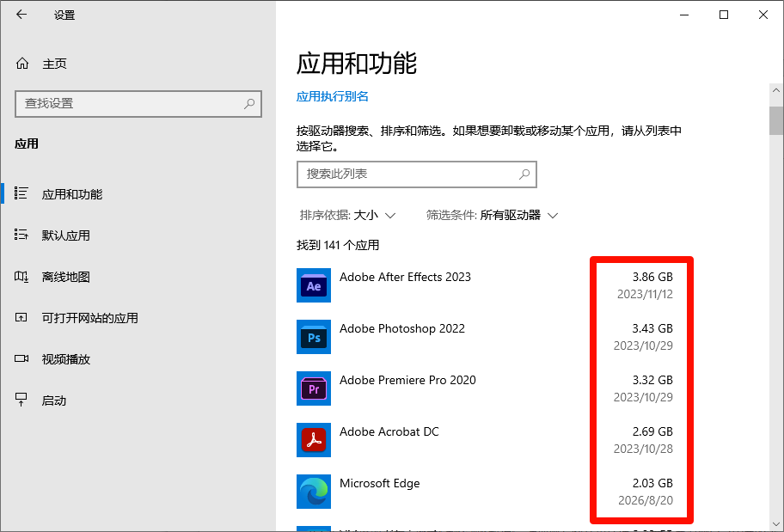Open the 筛选条件 所有驱动器 dropdown
Viewport: 784px width, 532px height.
[x=492, y=216]
